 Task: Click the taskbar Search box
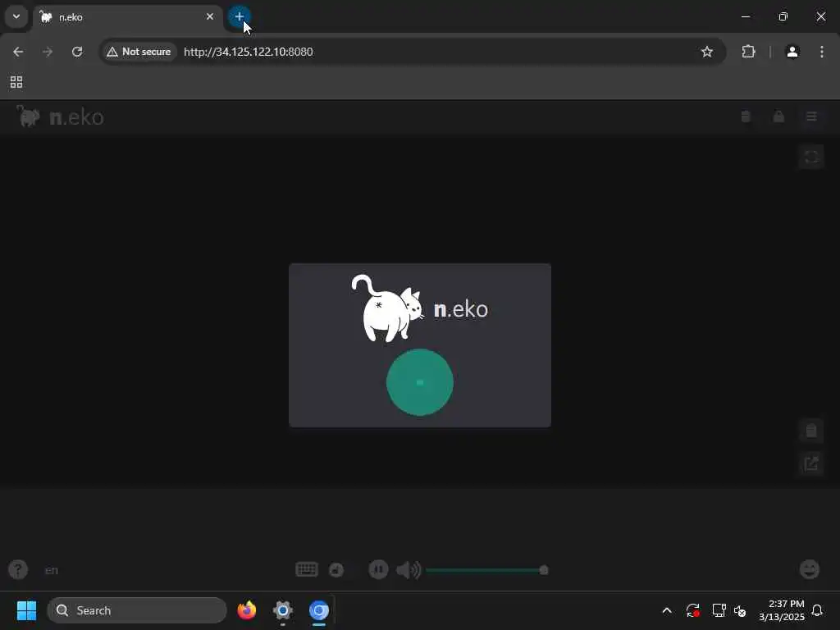(x=137, y=610)
